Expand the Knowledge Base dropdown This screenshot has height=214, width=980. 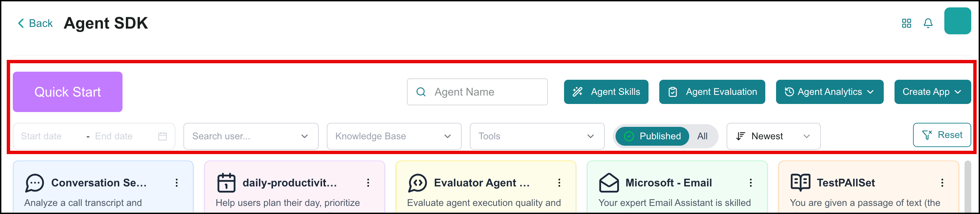[394, 136]
